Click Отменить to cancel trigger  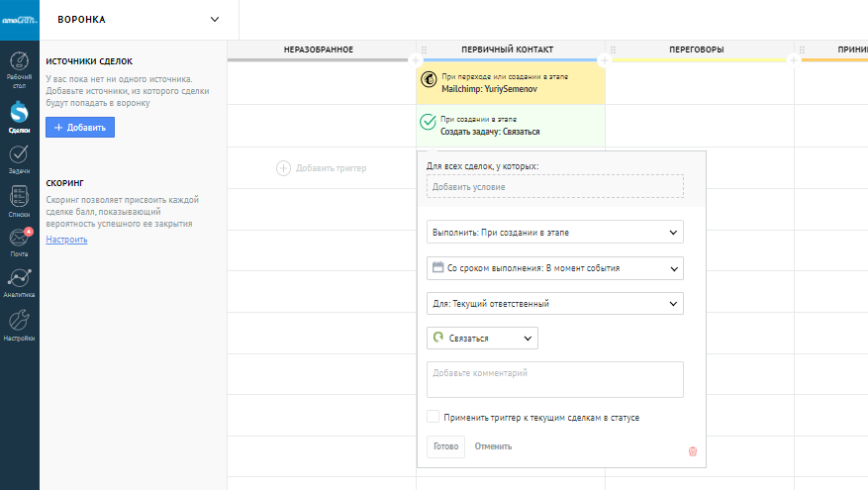pos(493,446)
